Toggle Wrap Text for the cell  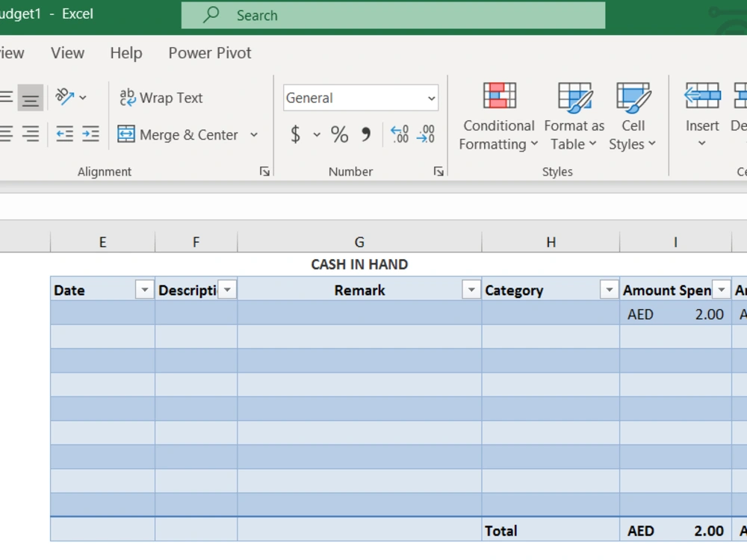[x=161, y=98]
